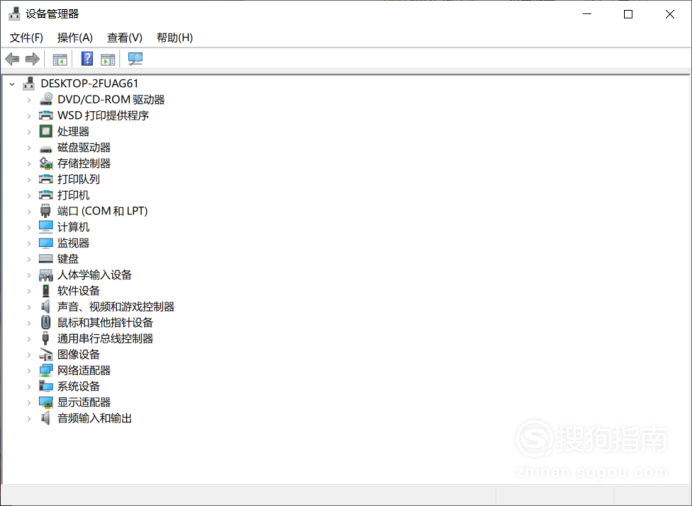The height and width of the screenshot is (506, 692).
Task: Click the 人体学输入设备 icon
Action: 46,275
